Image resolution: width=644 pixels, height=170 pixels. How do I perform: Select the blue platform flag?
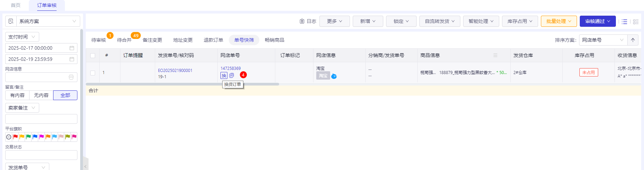coord(35,137)
